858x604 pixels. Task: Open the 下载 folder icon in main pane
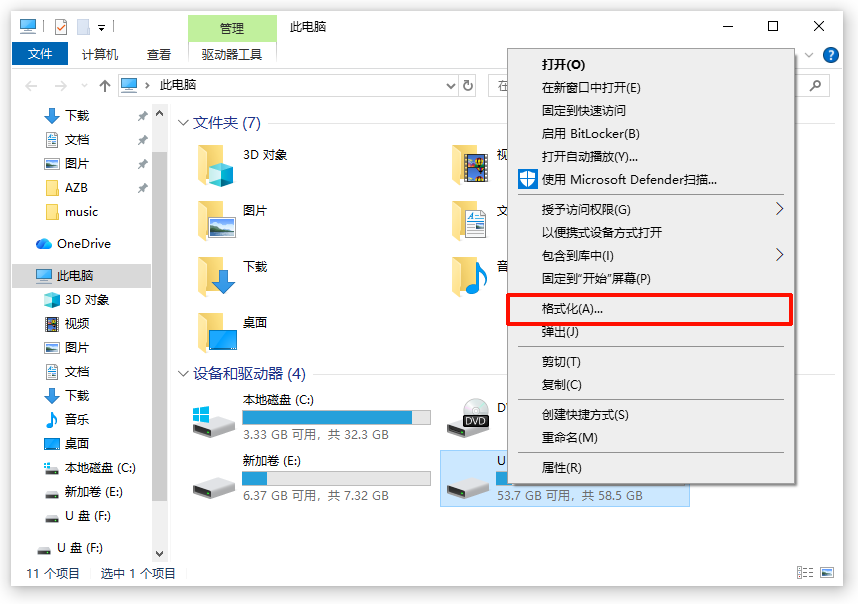pyautogui.click(x=216, y=276)
